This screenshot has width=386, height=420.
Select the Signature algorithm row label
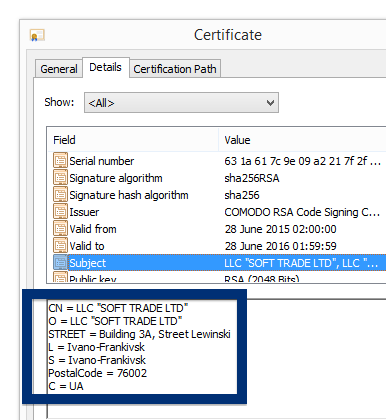(116, 178)
